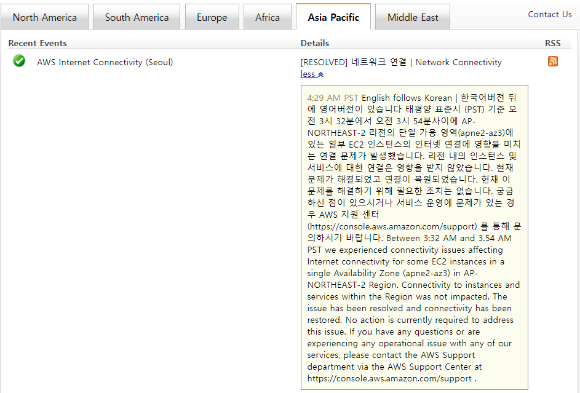This screenshot has width=580, height=393.
Task: Click the Korean support console URL text
Action: 392,226
